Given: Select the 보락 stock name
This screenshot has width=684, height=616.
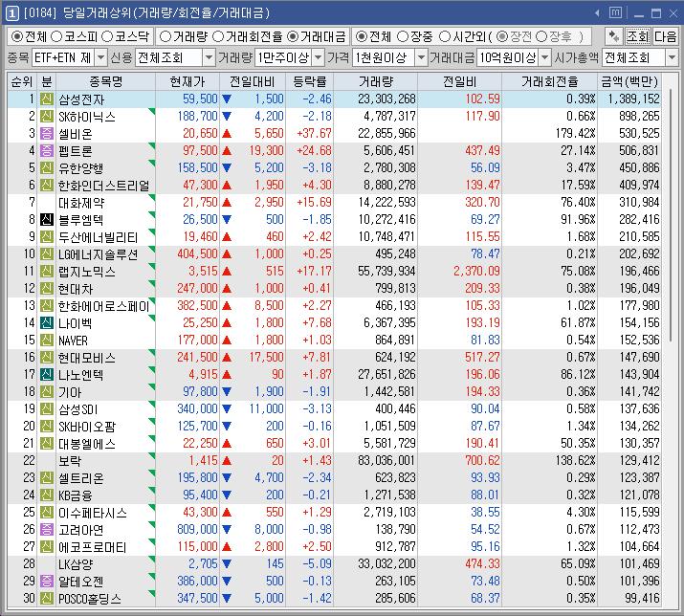Looking at the screenshot, I should (70, 461).
